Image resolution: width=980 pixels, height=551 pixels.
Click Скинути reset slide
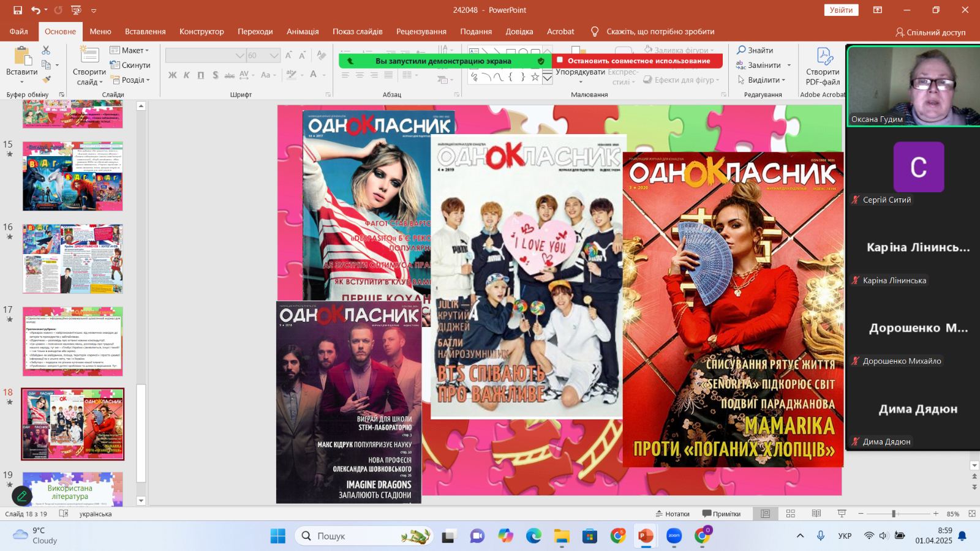point(130,65)
